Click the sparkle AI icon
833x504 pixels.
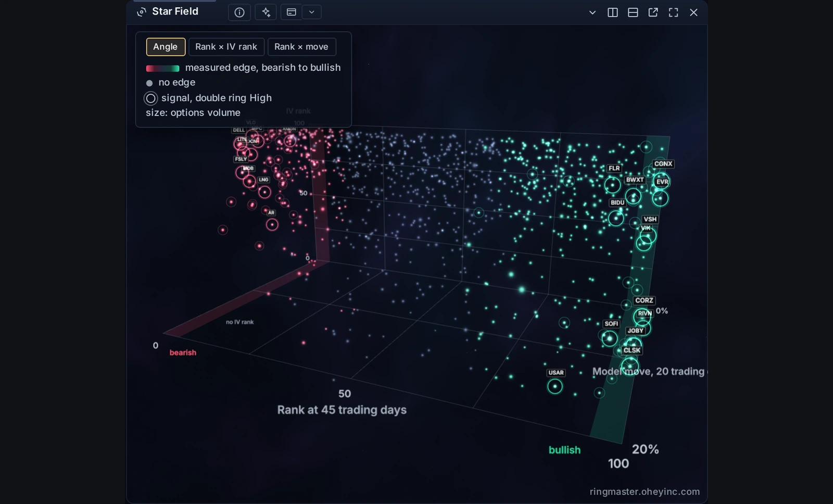click(266, 12)
